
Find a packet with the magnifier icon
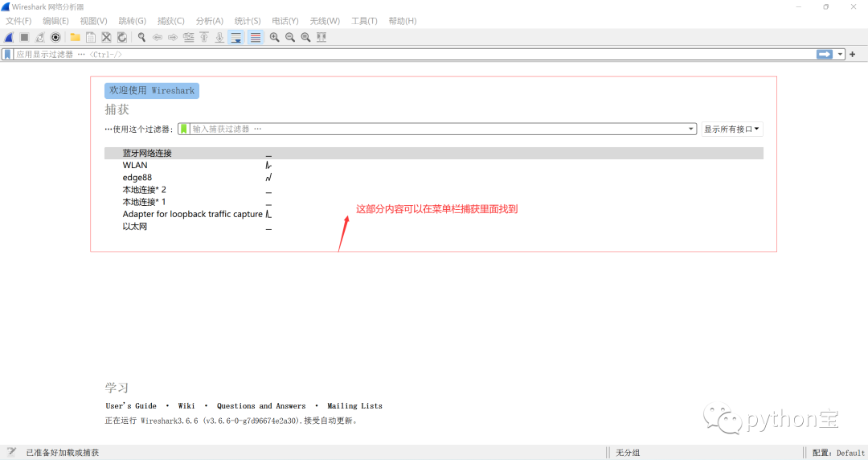pos(141,37)
